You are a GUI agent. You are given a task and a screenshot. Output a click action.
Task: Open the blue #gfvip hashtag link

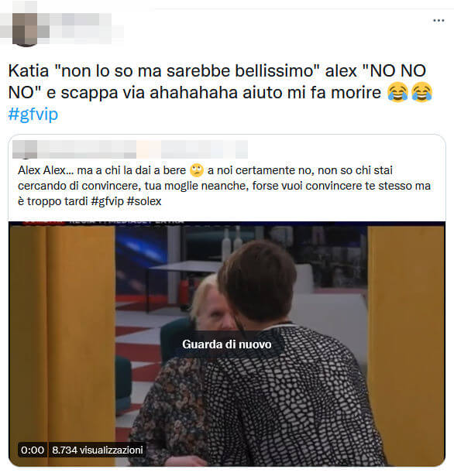[x=33, y=114]
